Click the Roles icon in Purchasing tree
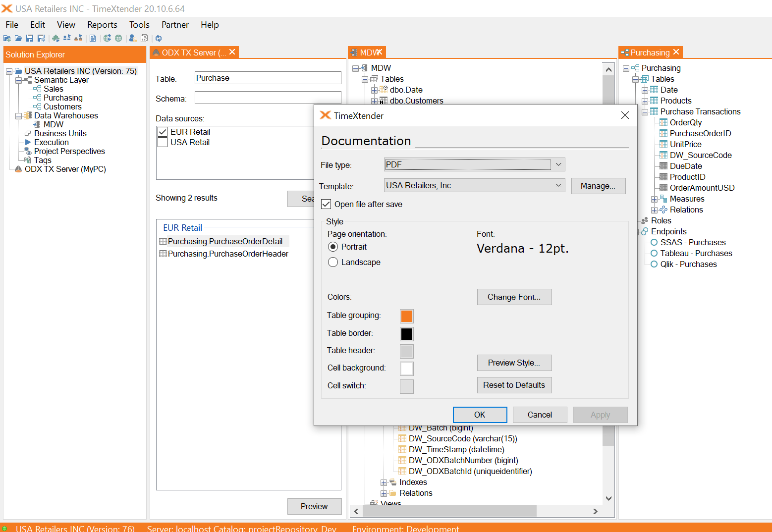 point(645,220)
